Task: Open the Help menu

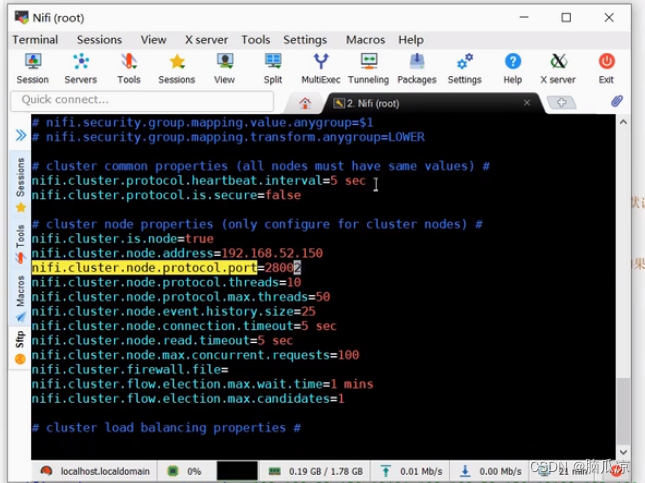Action: click(411, 40)
